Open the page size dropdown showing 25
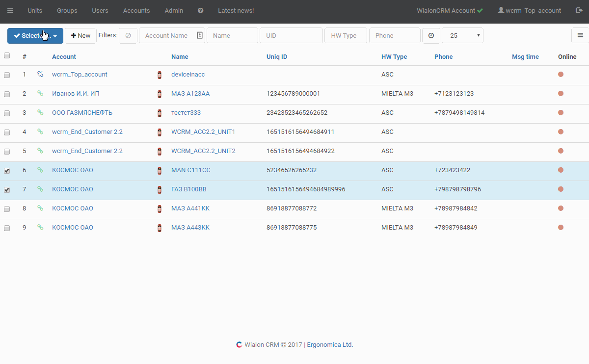589x364 pixels. pyautogui.click(x=462, y=35)
